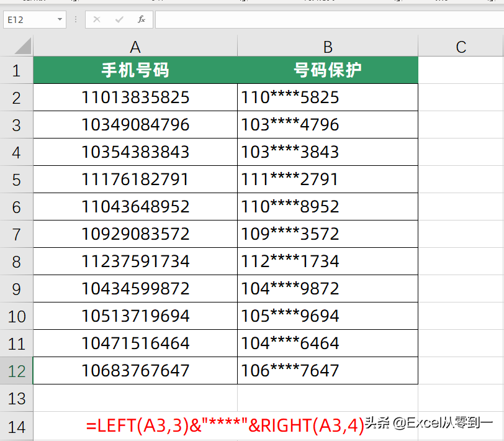
Task: Click the Select All corner triangle
Action: tap(22, 46)
